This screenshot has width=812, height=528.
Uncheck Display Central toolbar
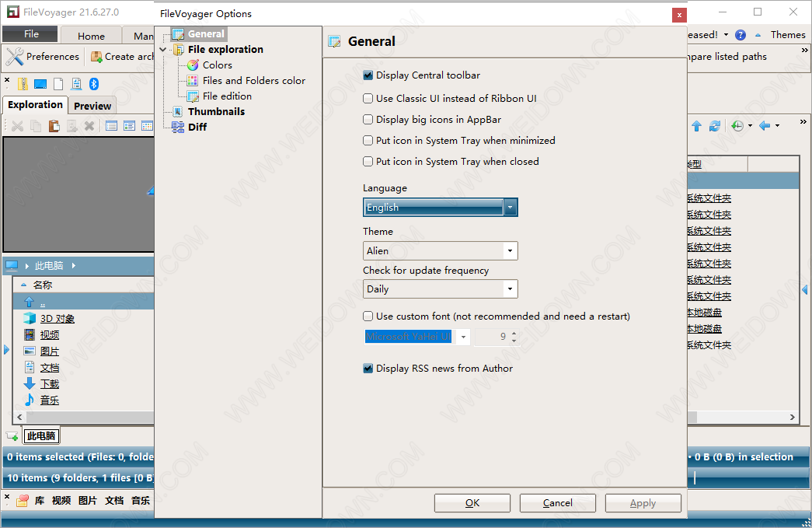pyautogui.click(x=368, y=75)
